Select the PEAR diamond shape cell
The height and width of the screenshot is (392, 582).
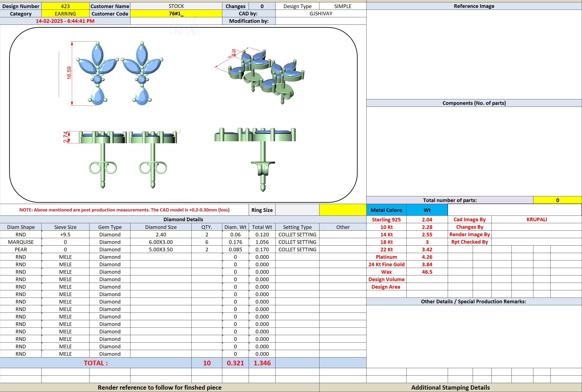(x=21, y=249)
